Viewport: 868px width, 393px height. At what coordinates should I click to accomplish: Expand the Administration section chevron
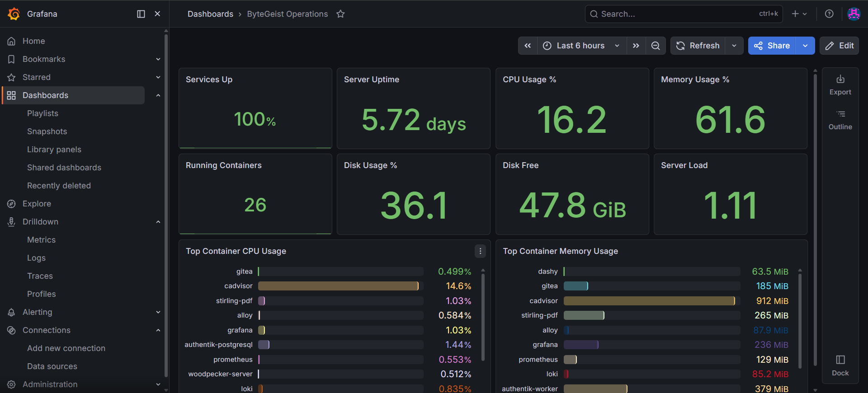click(158, 384)
